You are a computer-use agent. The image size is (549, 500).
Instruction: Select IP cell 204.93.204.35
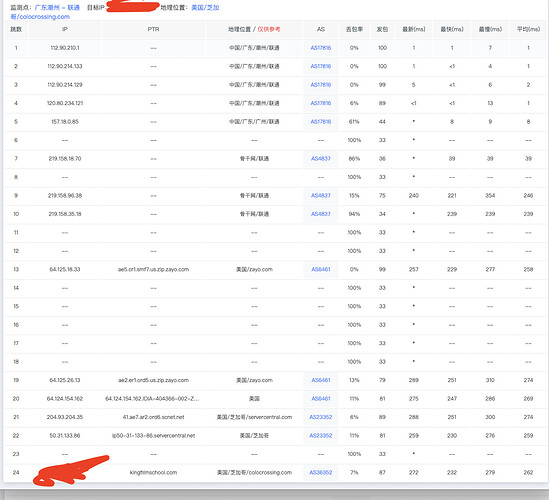(x=65, y=417)
